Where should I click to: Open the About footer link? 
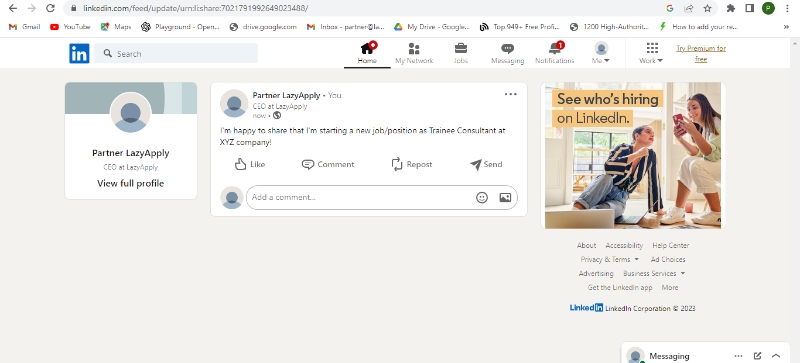(x=586, y=246)
